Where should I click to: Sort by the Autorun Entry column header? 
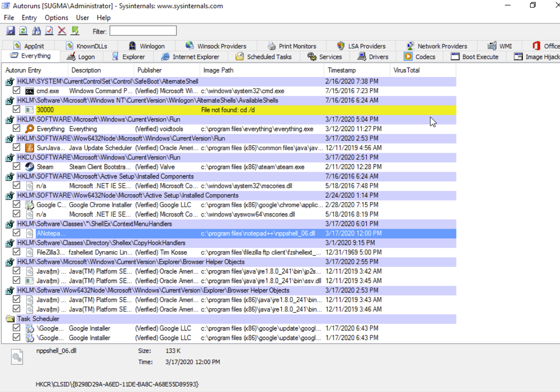[x=35, y=70]
